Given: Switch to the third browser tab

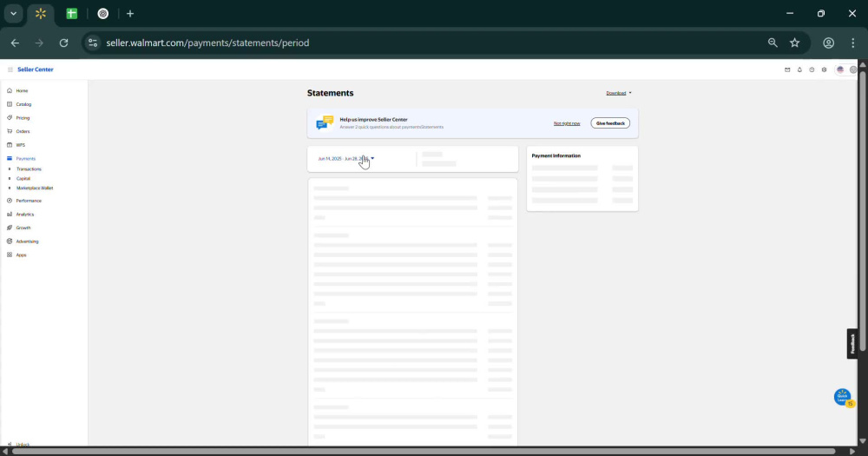Looking at the screenshot, I should pyautogui.click(x=103, y=14).
